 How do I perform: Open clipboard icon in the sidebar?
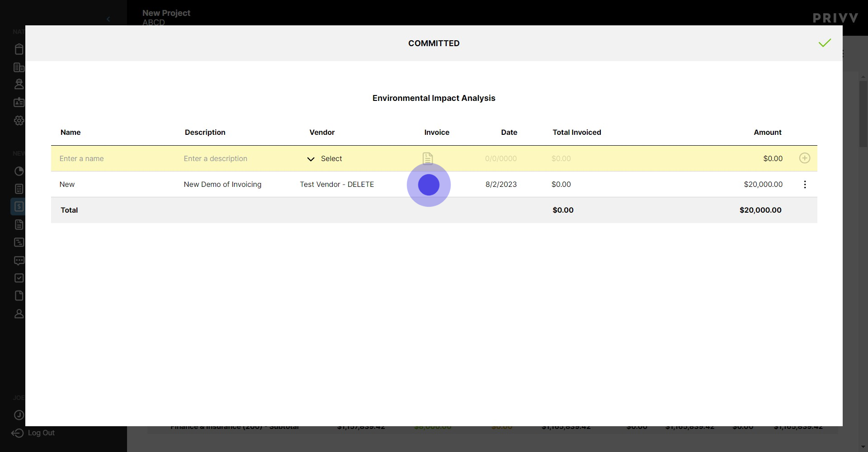coord(19,49)
